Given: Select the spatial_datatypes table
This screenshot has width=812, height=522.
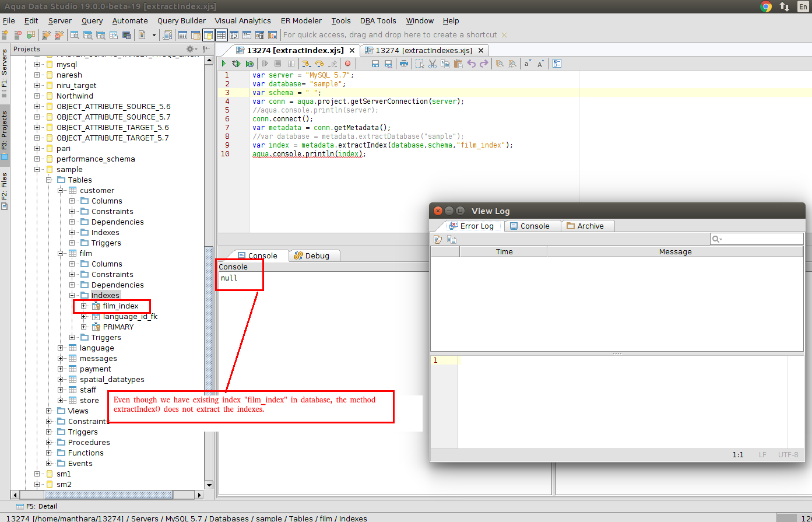Looking at the screenshot, I should [x=112, y=380].
